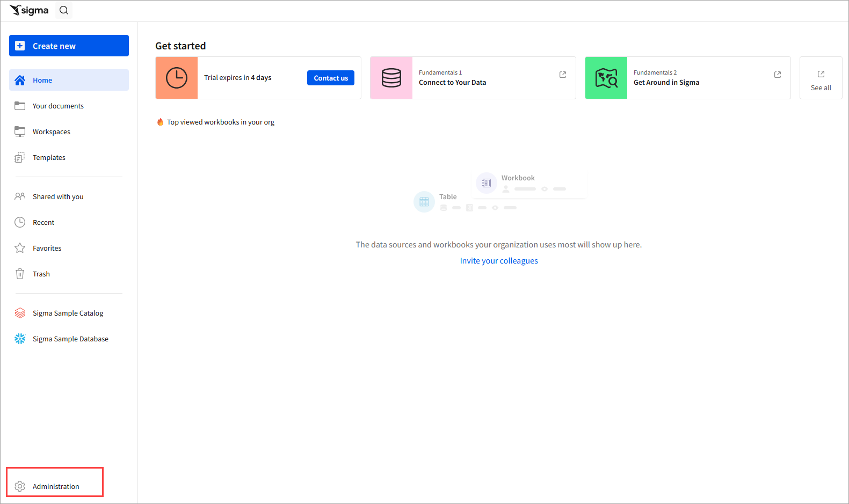Click the Home house icon
The width and height of the screenshot is (849, 504).
[20, 80]
